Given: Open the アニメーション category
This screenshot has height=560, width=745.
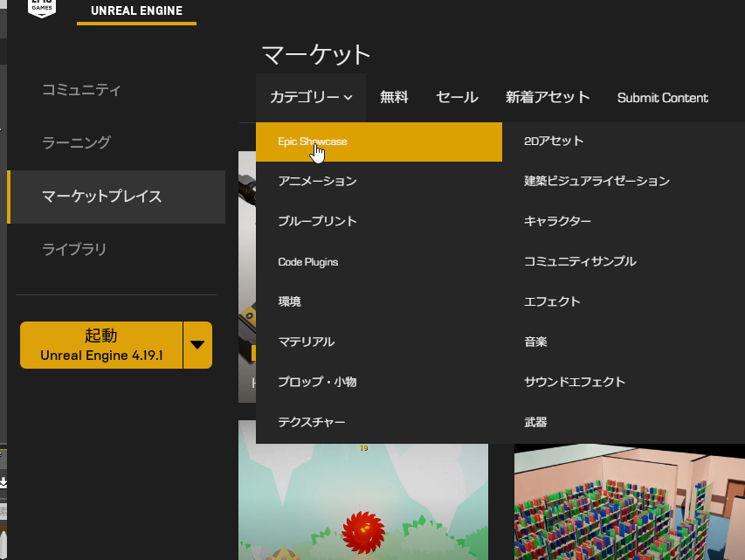Looking at the screenshot, I should point(317,181).
